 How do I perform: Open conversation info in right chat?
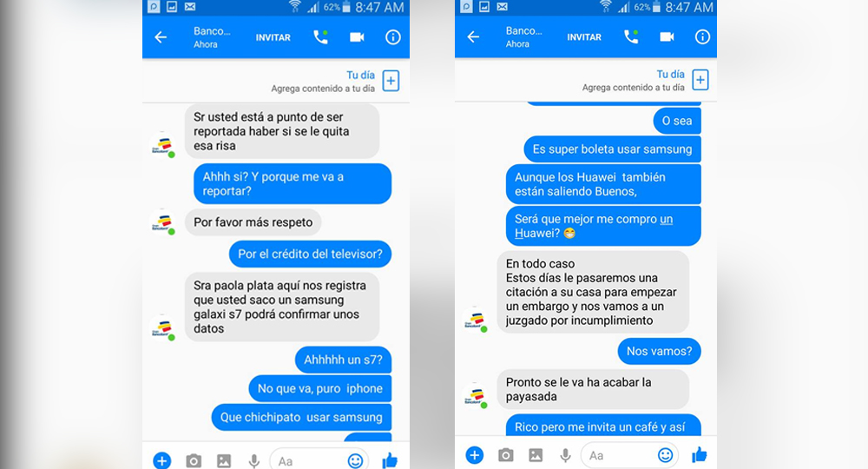click(702, 36)
